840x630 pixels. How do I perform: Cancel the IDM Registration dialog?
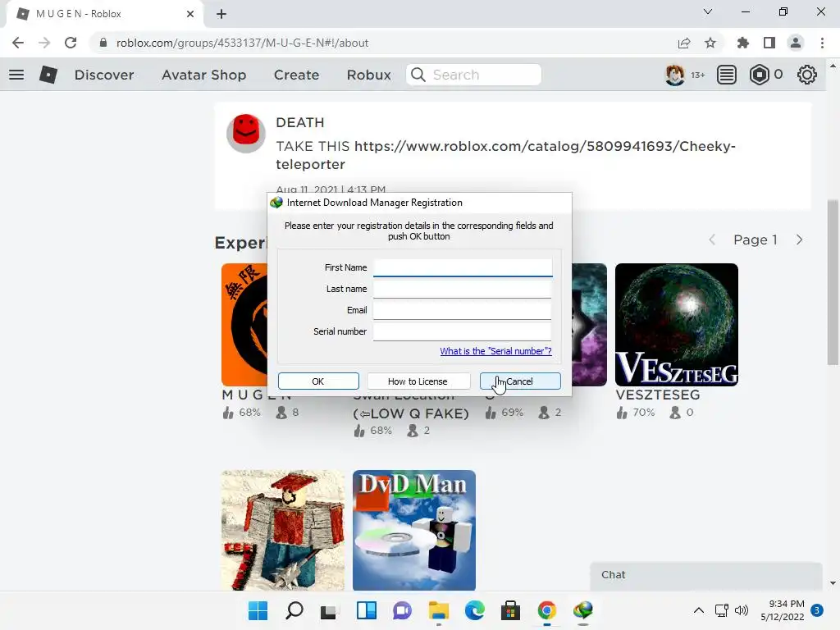(x=520, y=381)
